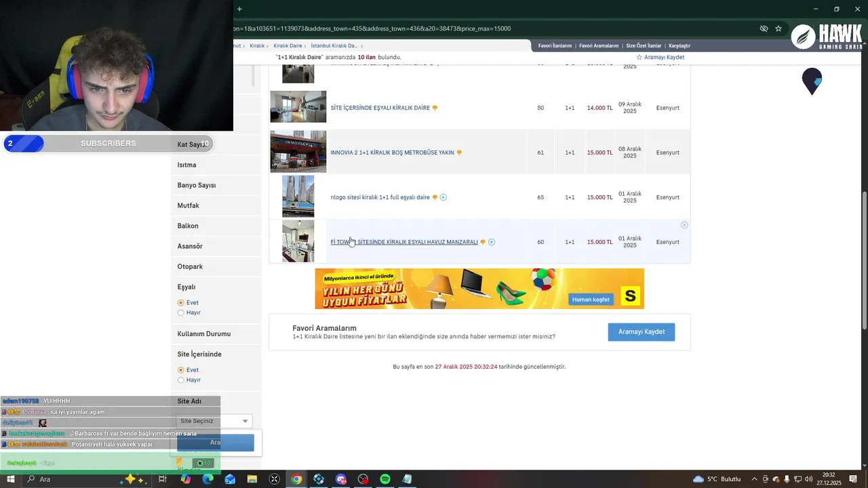The width and height of the screenshot is (868, 488).
Task: Open INNOVIA 2 1+1 KİRALIK BOŞ listing
Action: (x=392, y=152)
